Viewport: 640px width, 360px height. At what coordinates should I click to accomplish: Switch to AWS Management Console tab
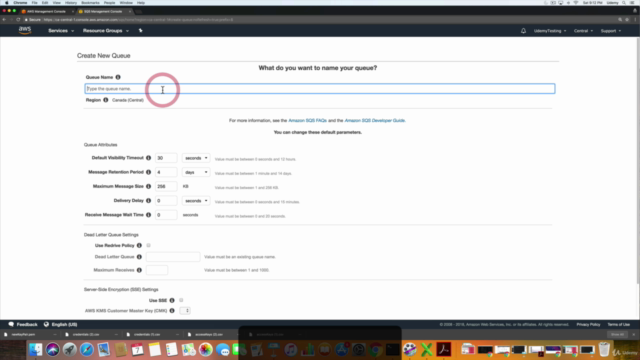coord(46,11)
